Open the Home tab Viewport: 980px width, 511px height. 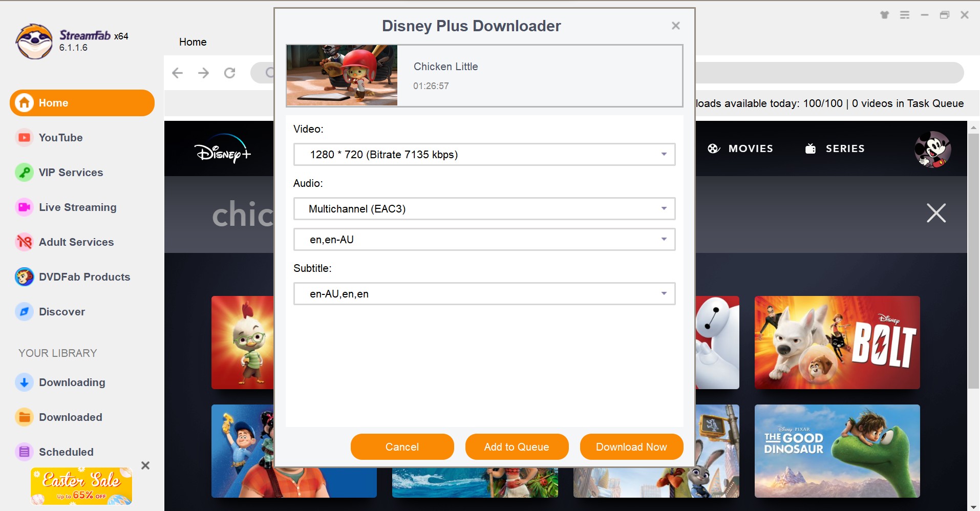click(193, 42)
